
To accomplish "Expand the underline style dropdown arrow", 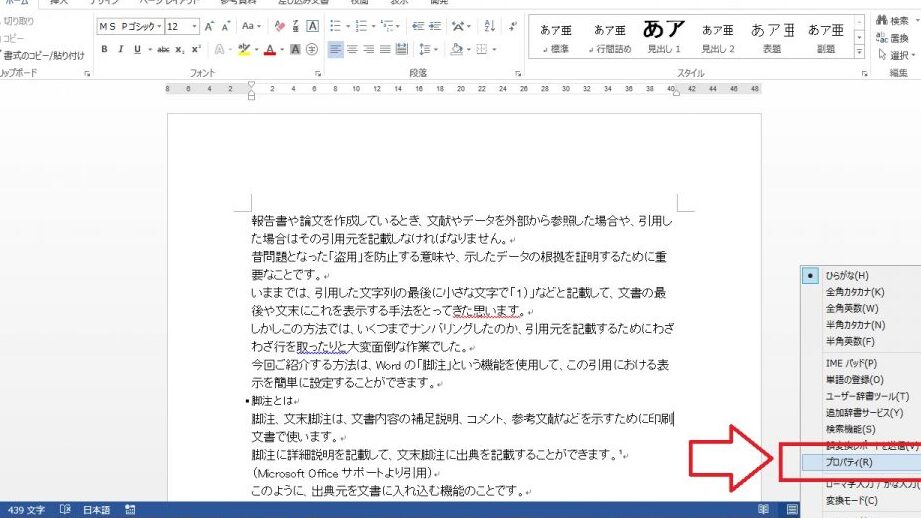I will click(x=149, y=49).
